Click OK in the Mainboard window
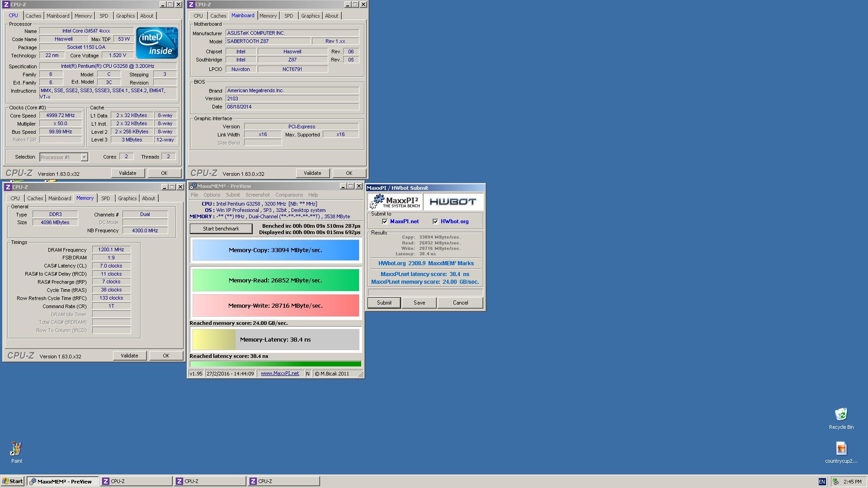 [349, 173]
